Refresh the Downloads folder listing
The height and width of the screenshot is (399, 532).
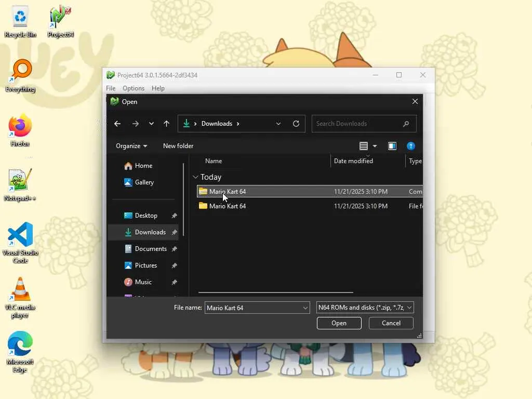click(x=296, y=124)
